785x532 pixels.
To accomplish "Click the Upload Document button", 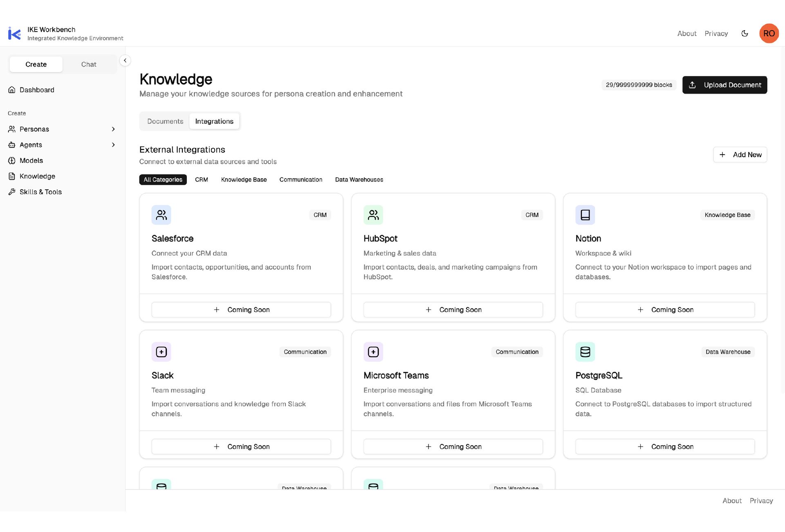I will pos(725,85).
